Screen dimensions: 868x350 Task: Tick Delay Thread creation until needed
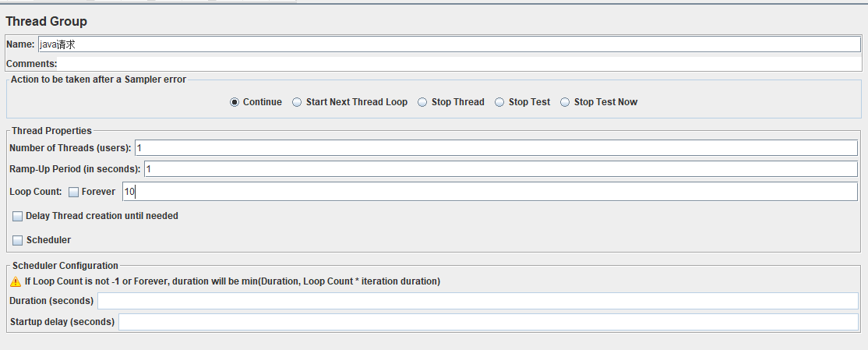click(18, 216)
